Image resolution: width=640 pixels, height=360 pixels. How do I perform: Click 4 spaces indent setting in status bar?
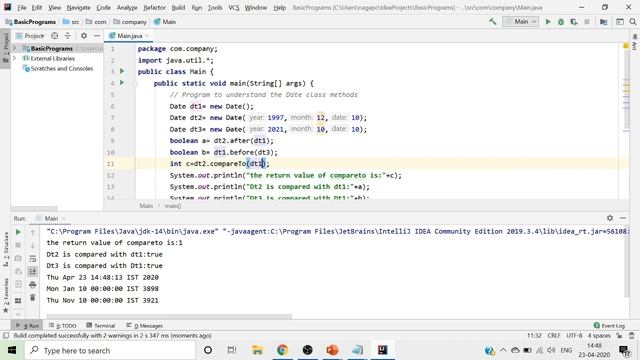tap(599, 336)
